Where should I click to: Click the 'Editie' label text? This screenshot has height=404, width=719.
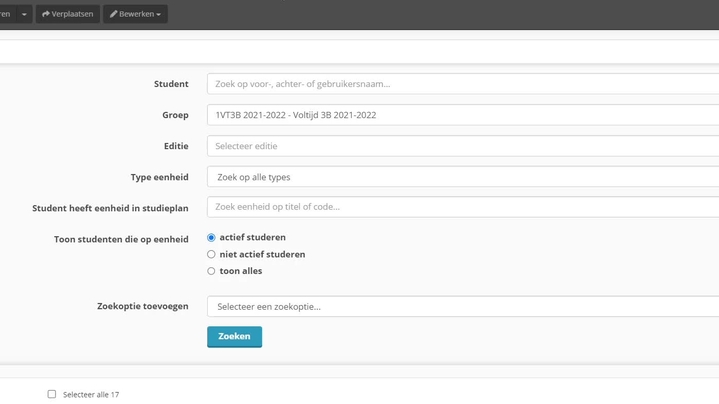click(176, 146)
